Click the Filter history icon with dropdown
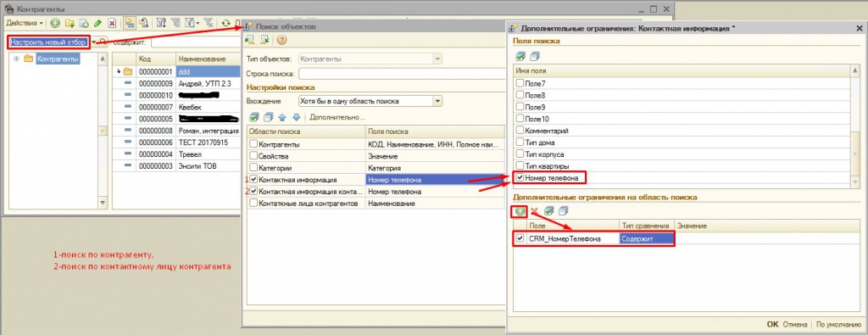The height and width of the screenshot is (335, 868). click(192, 23)
